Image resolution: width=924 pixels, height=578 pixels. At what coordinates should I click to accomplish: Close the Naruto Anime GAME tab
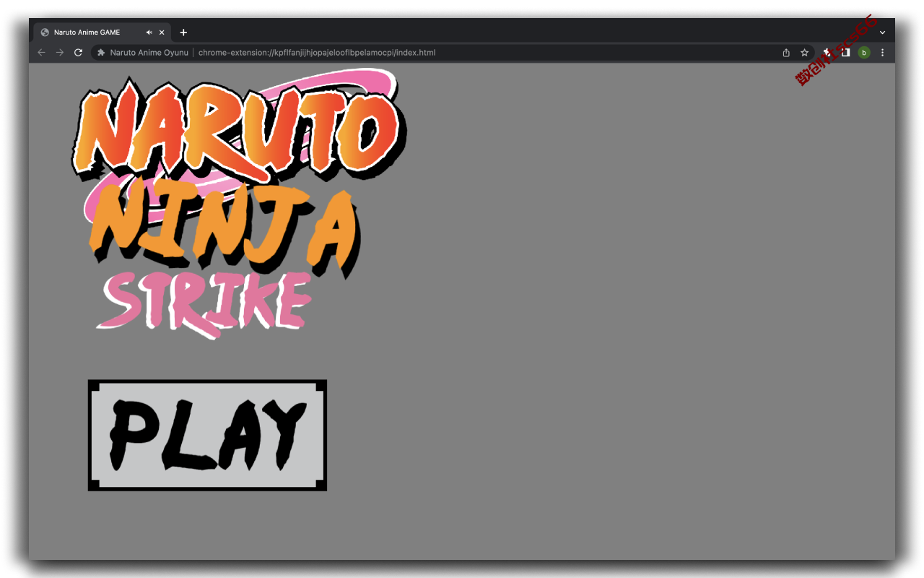click(162, 33)
